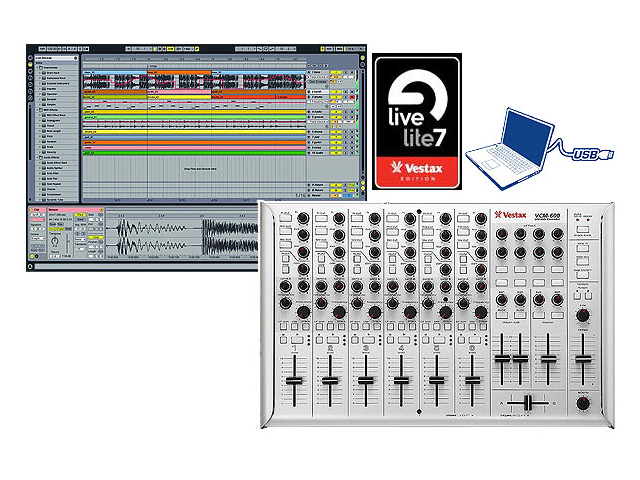Select Chorus in the browser list
This screenshot has height=480, width=640.
(51, 189)
